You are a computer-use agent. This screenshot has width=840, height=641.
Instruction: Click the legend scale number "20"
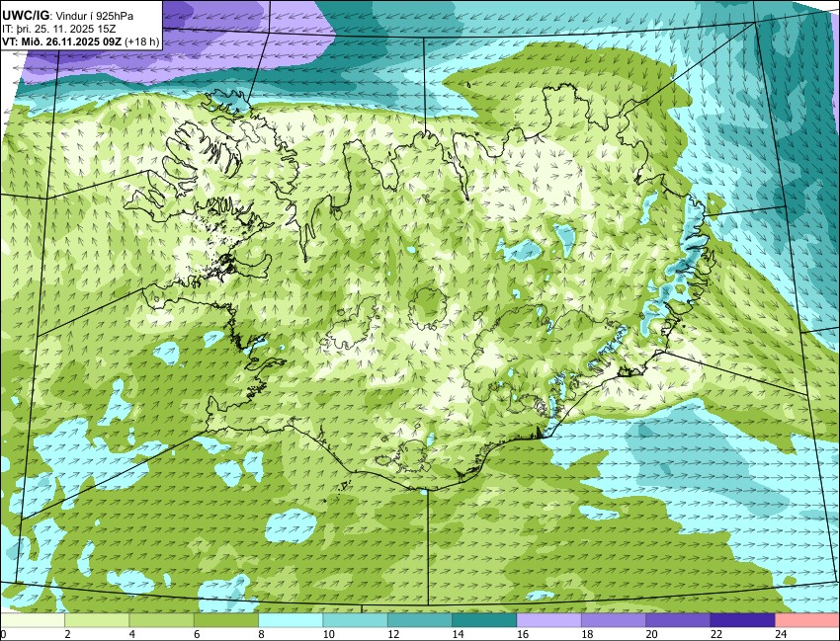point(651,634)
